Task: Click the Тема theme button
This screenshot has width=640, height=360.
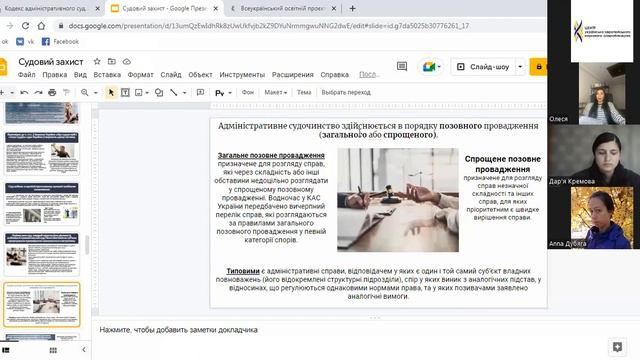Action: tap(304, 93)
